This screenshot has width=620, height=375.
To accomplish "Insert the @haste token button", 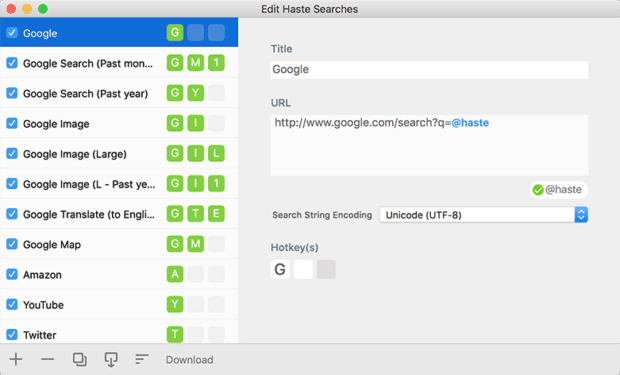I will (558, 190).
